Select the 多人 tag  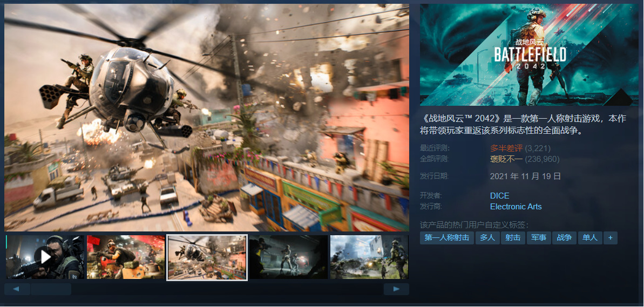(487, 237)
